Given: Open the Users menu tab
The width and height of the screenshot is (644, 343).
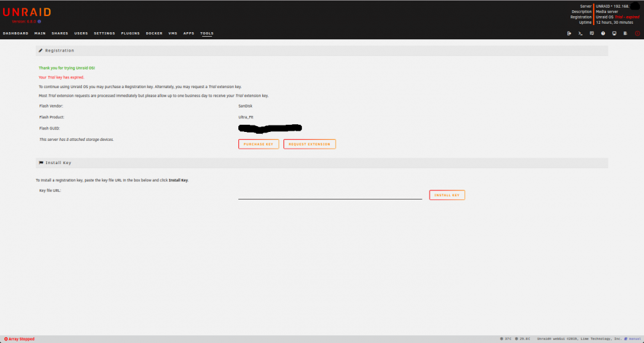Looking at the screenshot, I should pos(81,33).
